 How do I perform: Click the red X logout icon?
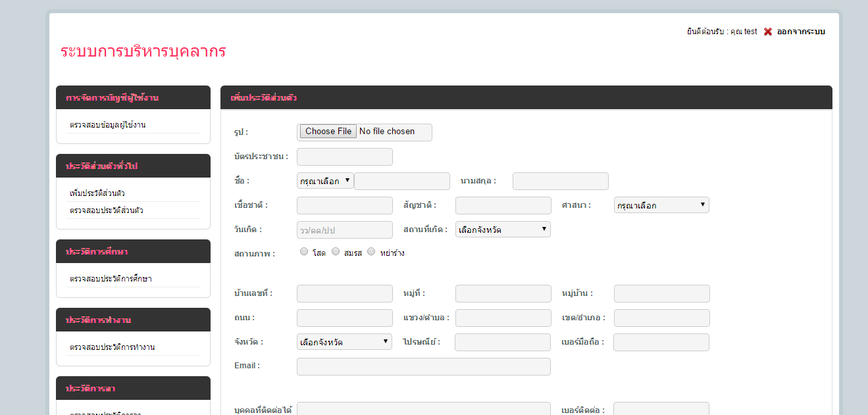click(767, 32)
